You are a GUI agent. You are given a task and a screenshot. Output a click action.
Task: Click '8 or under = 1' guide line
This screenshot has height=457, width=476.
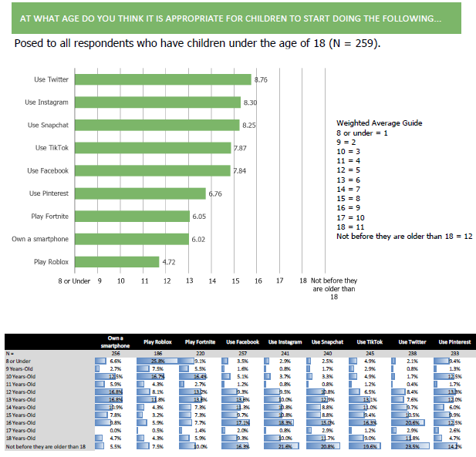pyautogui.click(x=362, y=133)
